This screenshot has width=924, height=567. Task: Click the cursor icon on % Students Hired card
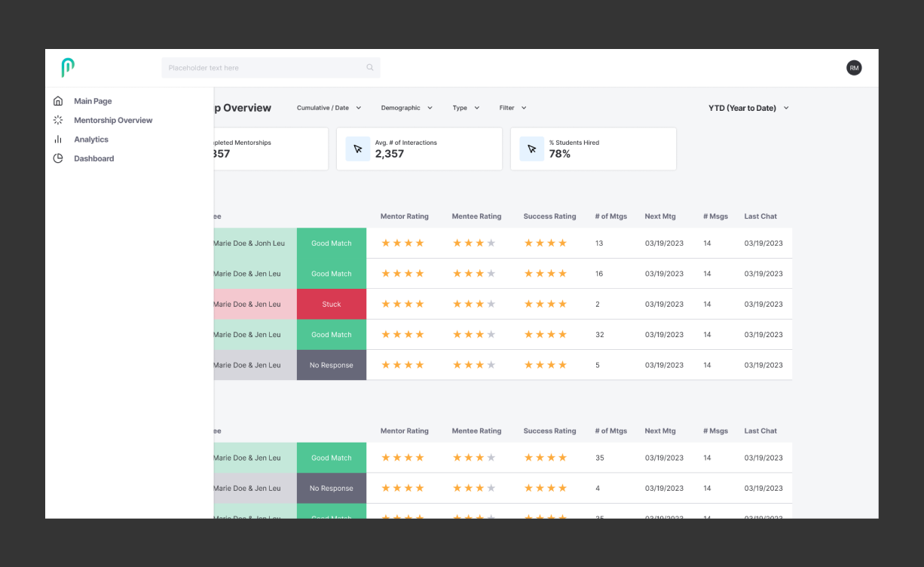tap(531, 149)
